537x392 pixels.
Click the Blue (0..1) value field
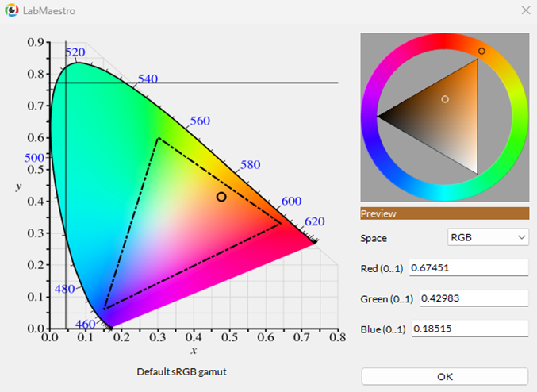(x=468, y=329)
